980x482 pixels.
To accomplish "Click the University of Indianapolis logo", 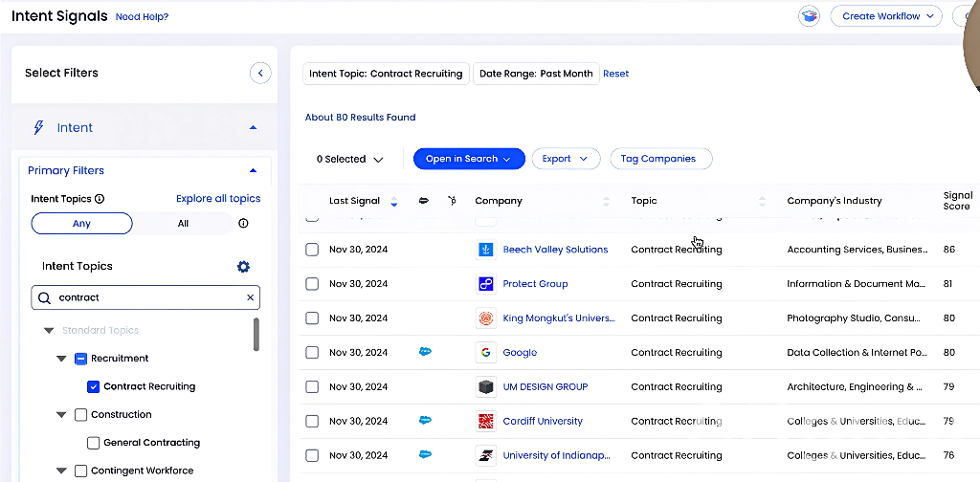I will coord(485,456).
